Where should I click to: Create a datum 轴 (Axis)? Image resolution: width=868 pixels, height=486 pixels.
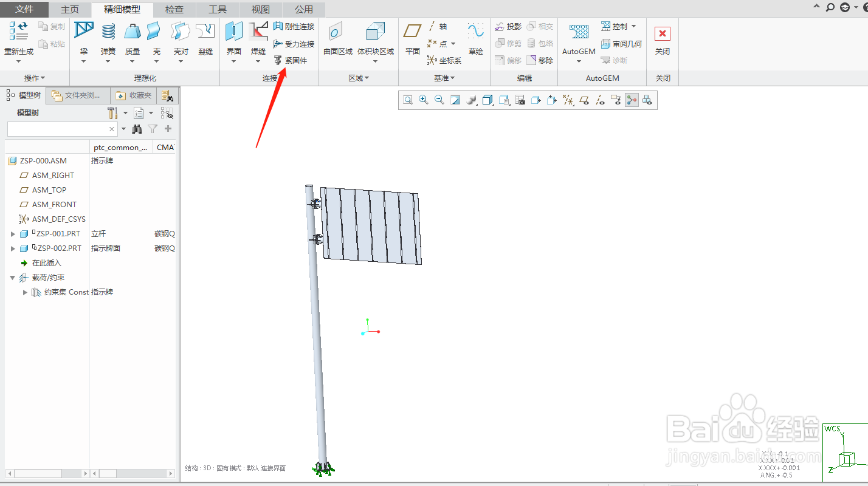click(x=438, y=27)
